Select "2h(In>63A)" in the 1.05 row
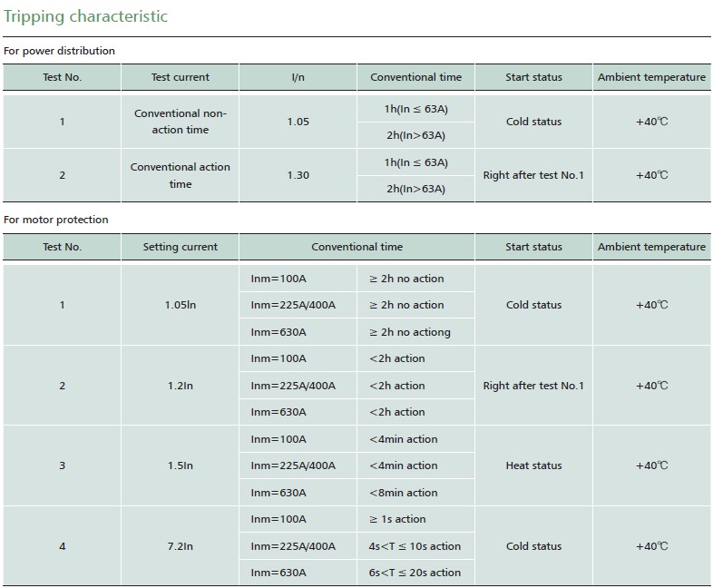This screenshot has height=588, width=713. [x=416, y=135]
